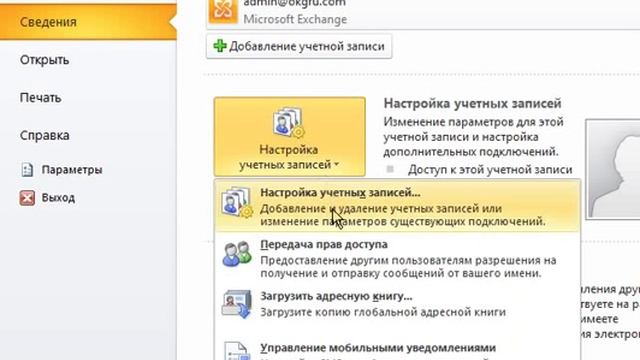Open the Справка section
The image size is (640, 360).
tap(44, 136)
